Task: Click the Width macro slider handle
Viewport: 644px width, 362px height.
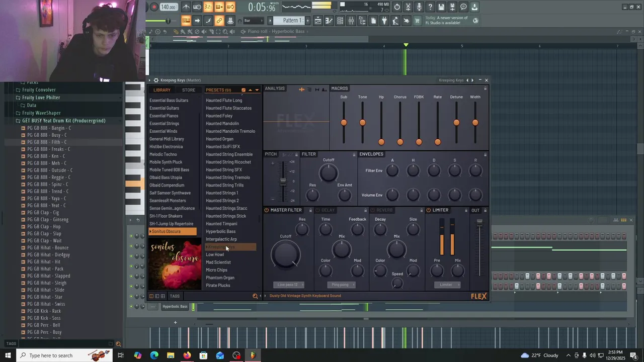Action: click(x=475, y=123)
